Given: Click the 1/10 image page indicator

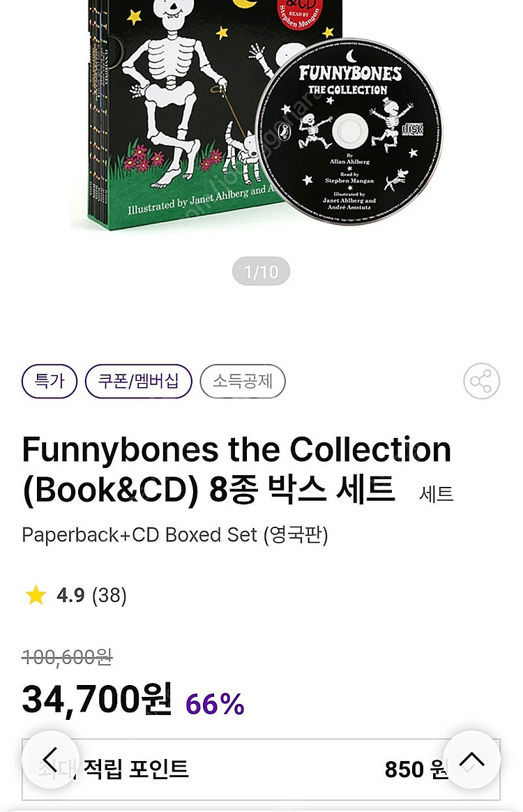Looking at the screenshot, I should tap(261, 271).
